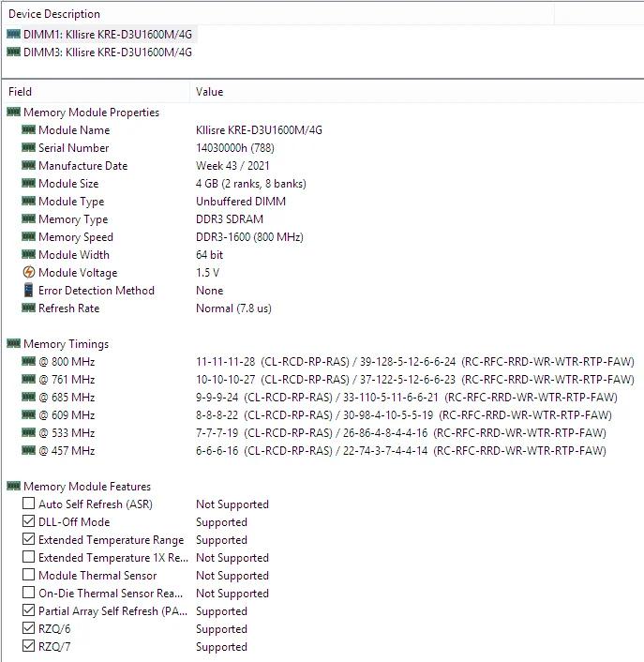Viewport: 644px width, 662px height.
Task: Select value 4 GB (2 ranks, 8 banks)
Action: [x=251, y=184]
